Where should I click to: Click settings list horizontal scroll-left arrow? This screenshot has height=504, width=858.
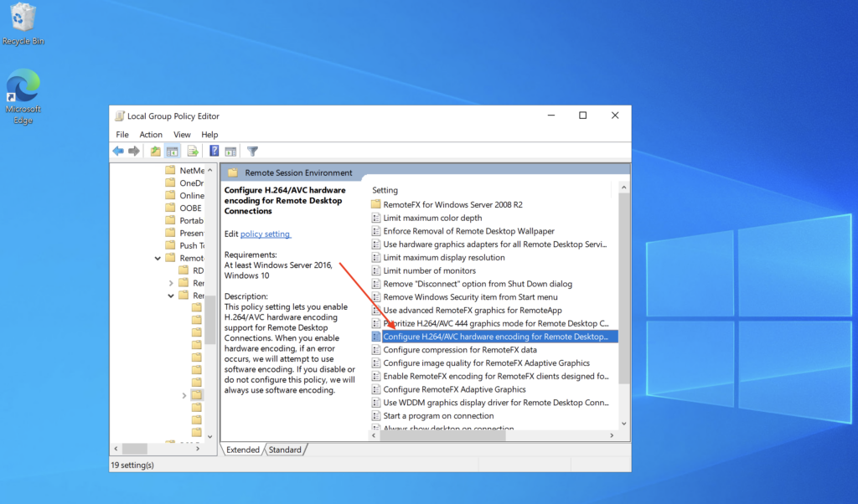pos(375,435)
